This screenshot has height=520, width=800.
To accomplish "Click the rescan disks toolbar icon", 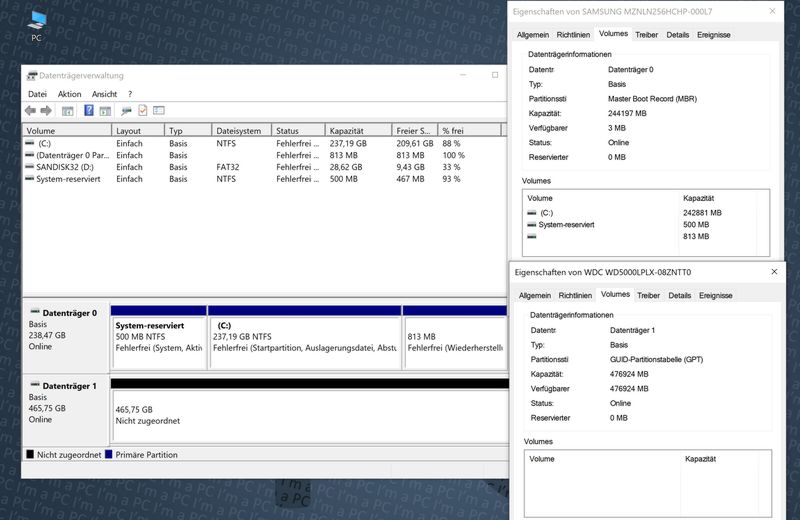I will click(x=127, y=111).
